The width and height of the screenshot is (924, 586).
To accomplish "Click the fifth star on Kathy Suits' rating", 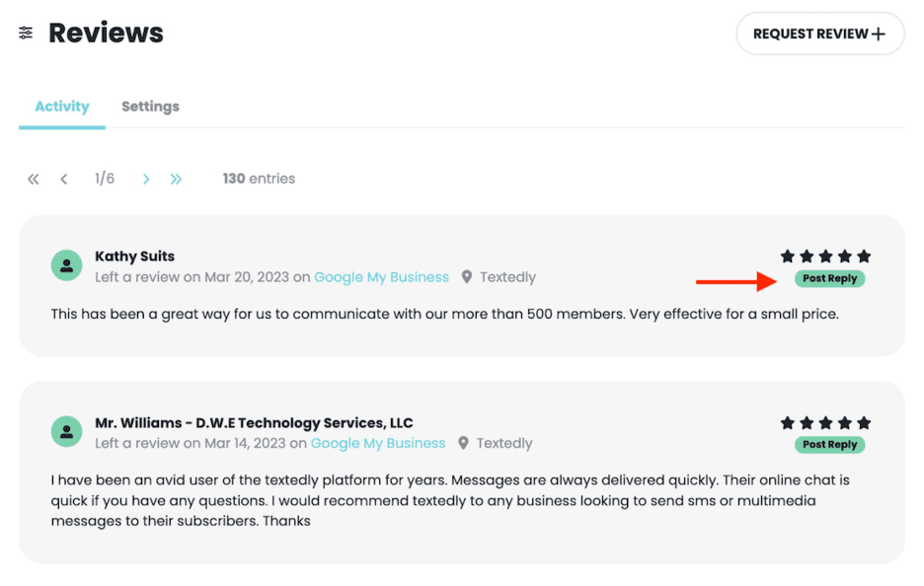I will (863, 255).
